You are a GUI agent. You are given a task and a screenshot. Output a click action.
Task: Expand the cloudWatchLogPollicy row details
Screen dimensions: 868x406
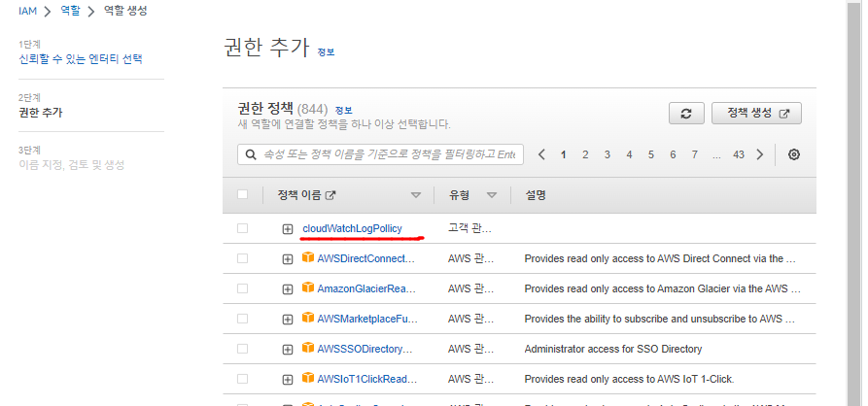288,229
